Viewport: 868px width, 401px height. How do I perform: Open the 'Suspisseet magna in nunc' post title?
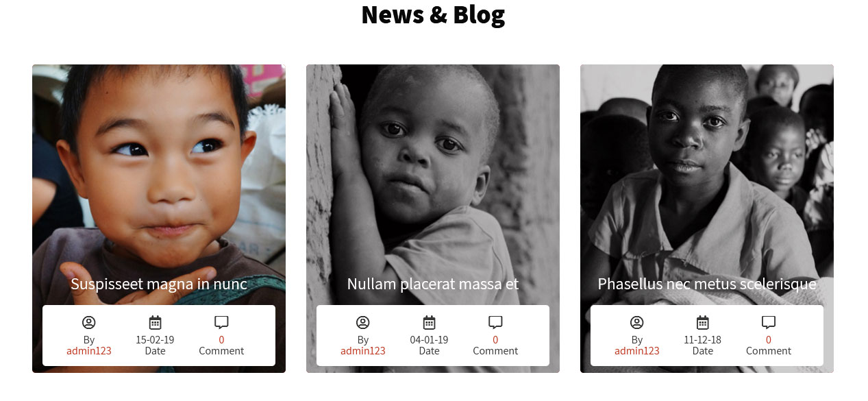pos(159,284)
